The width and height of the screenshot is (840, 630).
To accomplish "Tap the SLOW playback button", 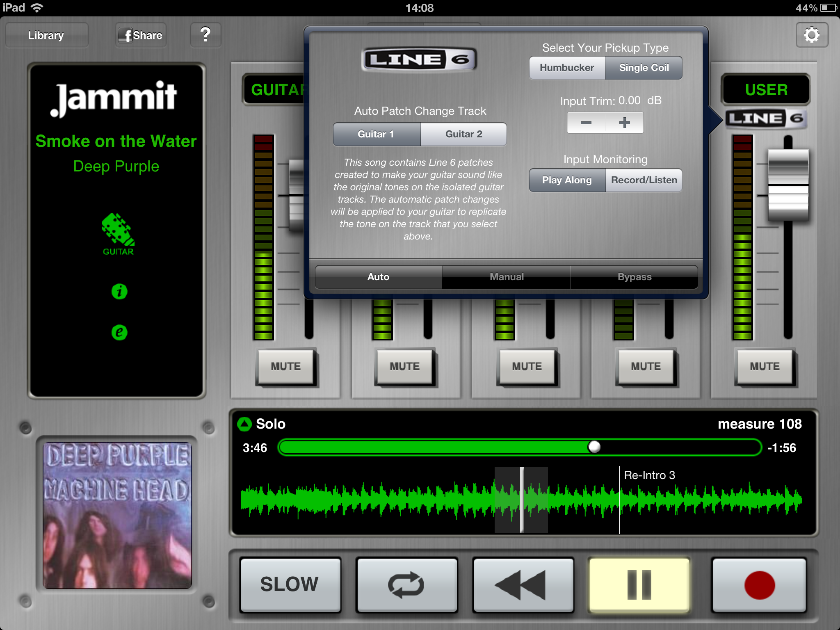I will tap(290, 584).
